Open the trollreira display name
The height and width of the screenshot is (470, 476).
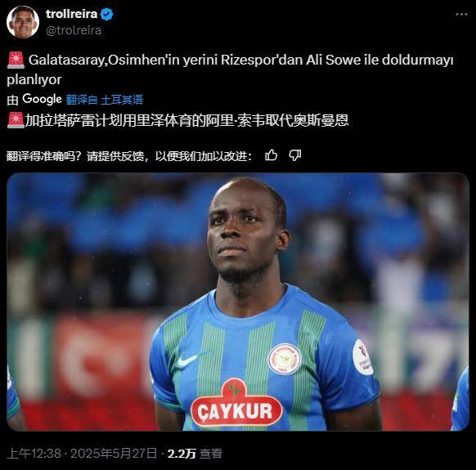coord(72,14)
